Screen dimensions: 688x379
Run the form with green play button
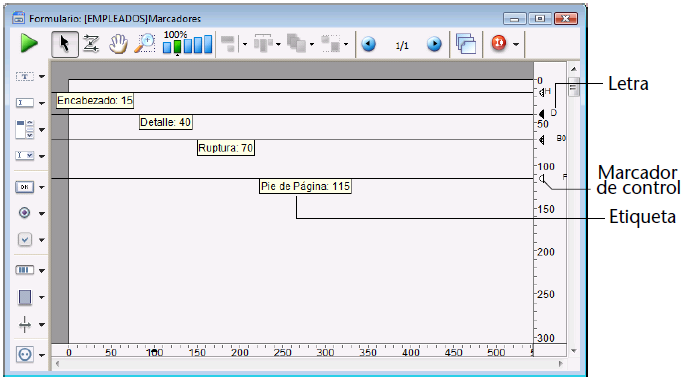pyautogui.click(x=29, y=44)
